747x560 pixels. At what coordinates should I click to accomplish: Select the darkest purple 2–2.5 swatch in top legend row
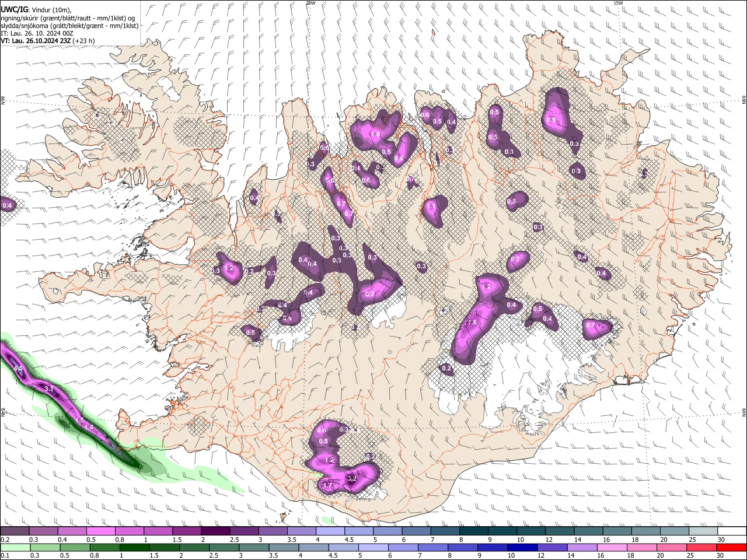click(215, 531)
